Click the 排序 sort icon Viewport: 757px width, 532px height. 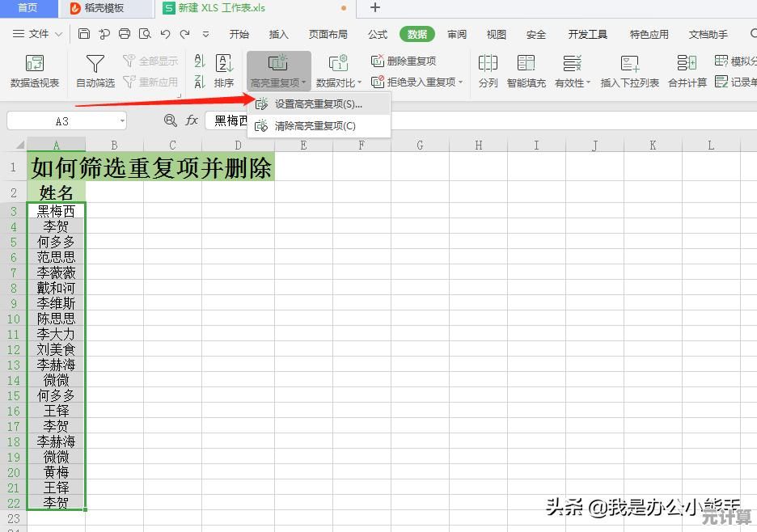tap(224, 70)
